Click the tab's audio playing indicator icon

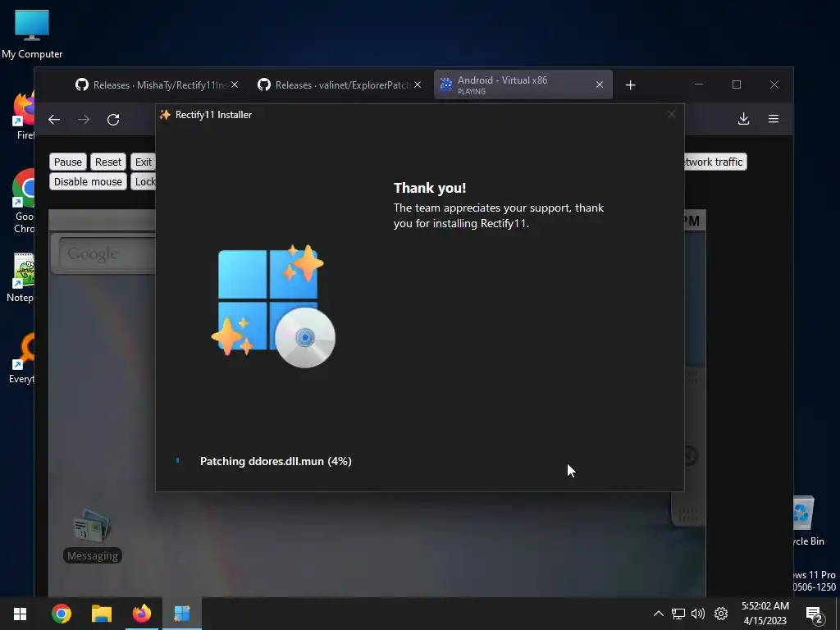pos(472,92)
